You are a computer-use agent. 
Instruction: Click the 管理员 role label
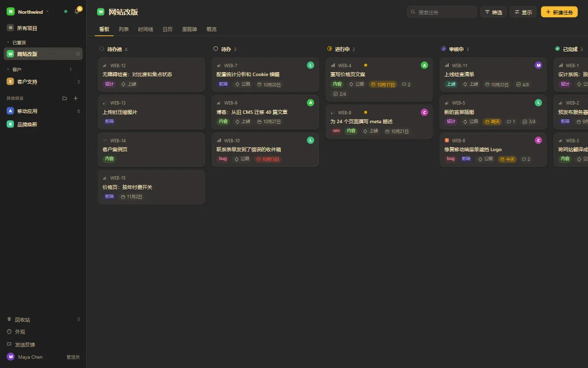pyautogui.click(x=73, y=357)
